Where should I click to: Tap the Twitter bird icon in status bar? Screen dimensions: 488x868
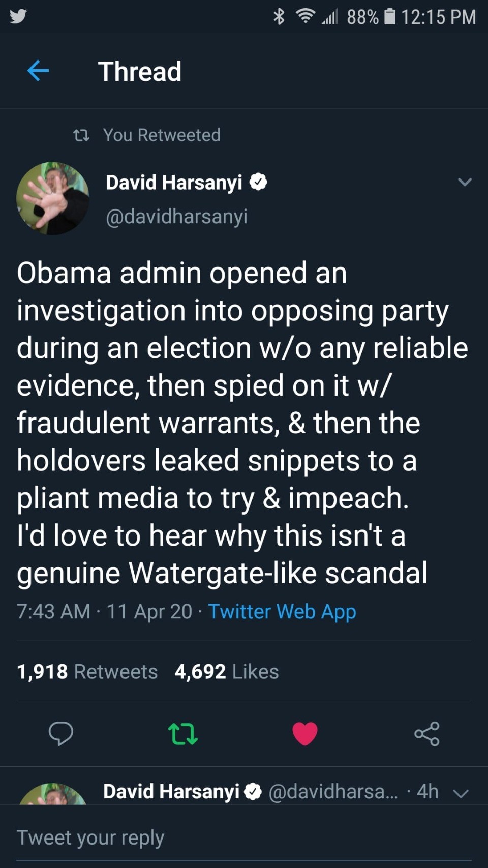pos(18,17)
